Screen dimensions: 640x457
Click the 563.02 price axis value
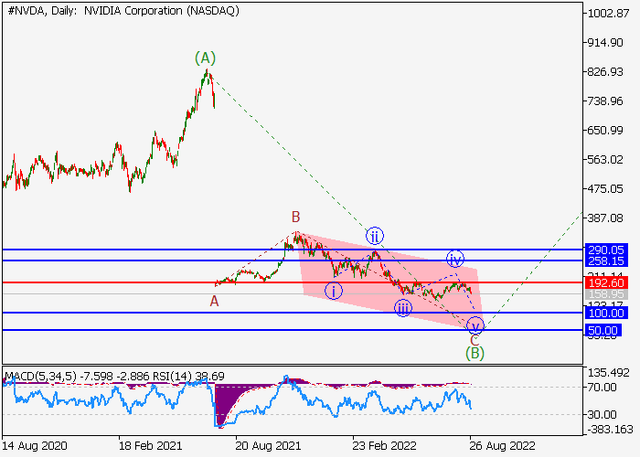pos(605,160)
